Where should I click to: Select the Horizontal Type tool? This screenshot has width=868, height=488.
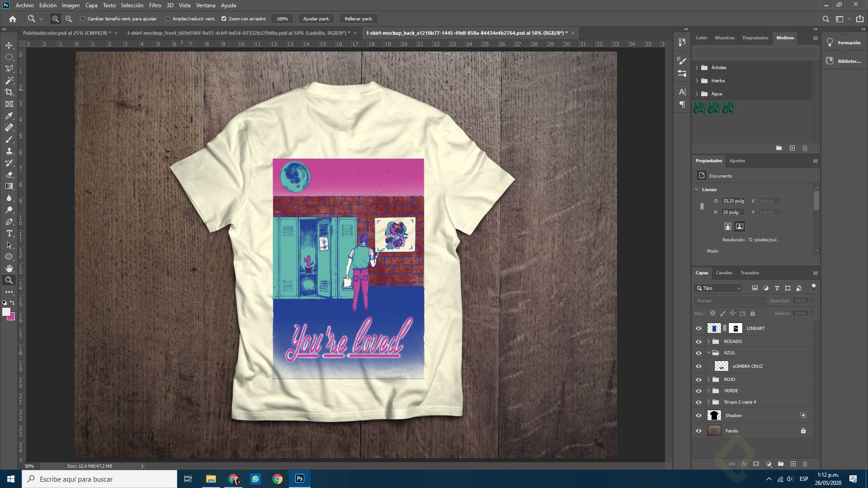(x=9, y=233)
